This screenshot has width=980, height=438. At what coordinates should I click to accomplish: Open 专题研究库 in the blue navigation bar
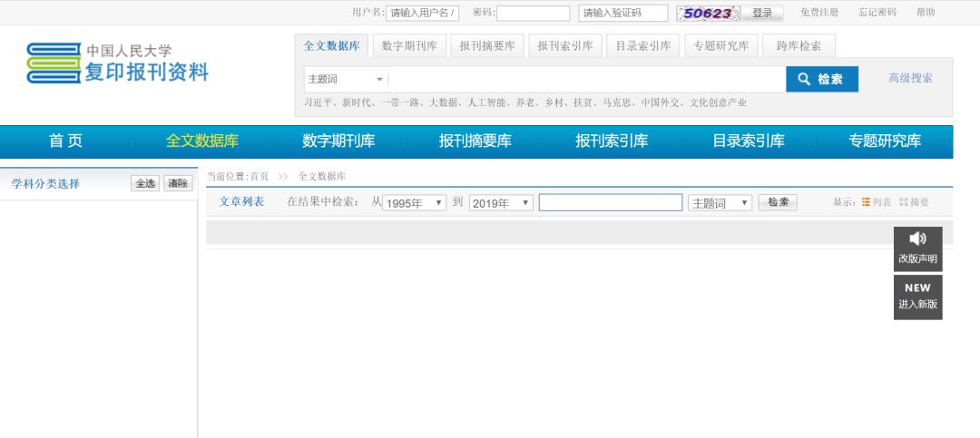pos(885,141)
